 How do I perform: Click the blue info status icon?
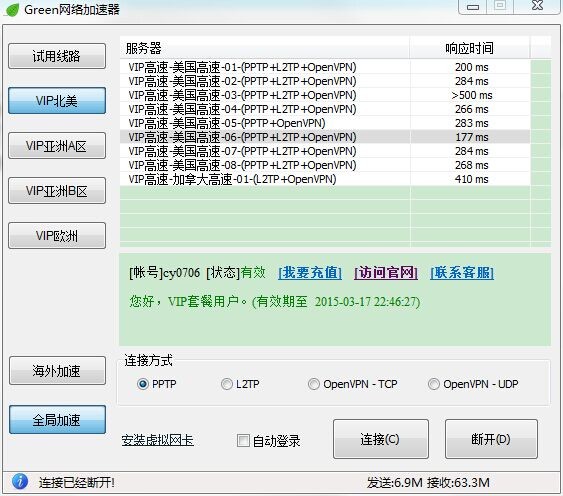coord(20,482)
